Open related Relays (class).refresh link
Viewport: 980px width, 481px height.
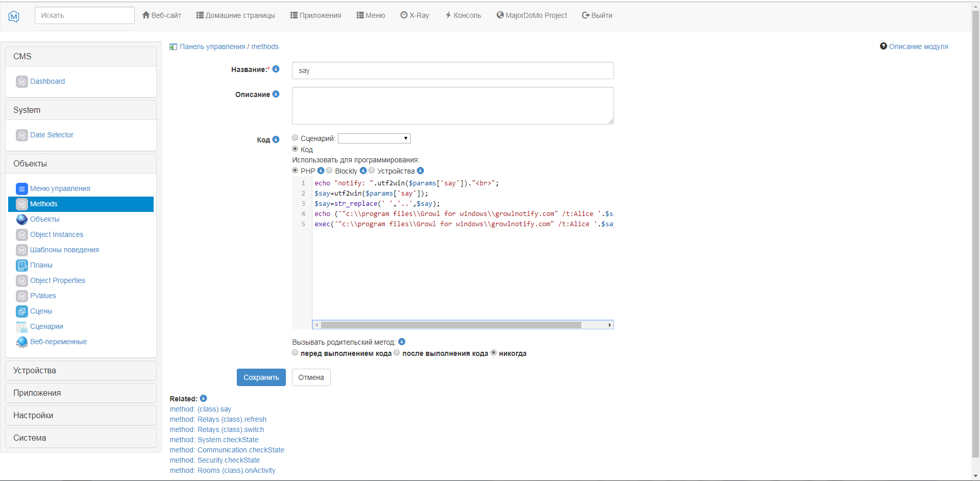coord(218,419)
